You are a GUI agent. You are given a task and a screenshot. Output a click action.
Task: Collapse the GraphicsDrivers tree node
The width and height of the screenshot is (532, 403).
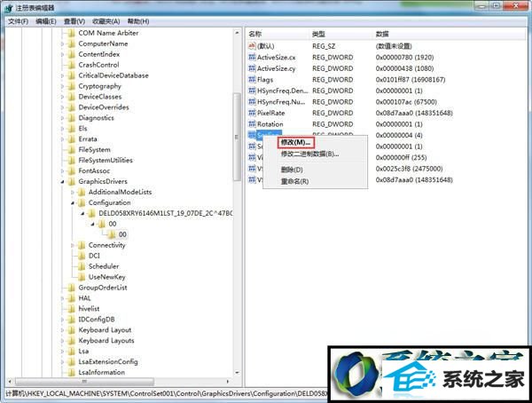coord(62,182)
